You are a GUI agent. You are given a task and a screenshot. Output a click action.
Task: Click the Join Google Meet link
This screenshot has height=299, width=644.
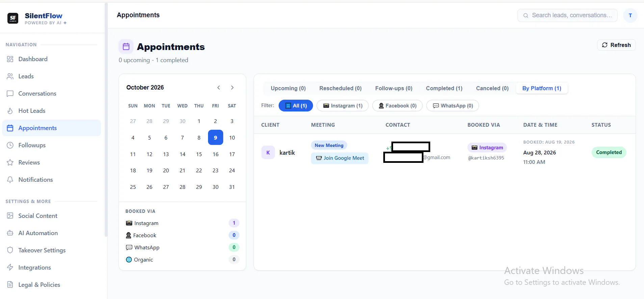[340, 158]
